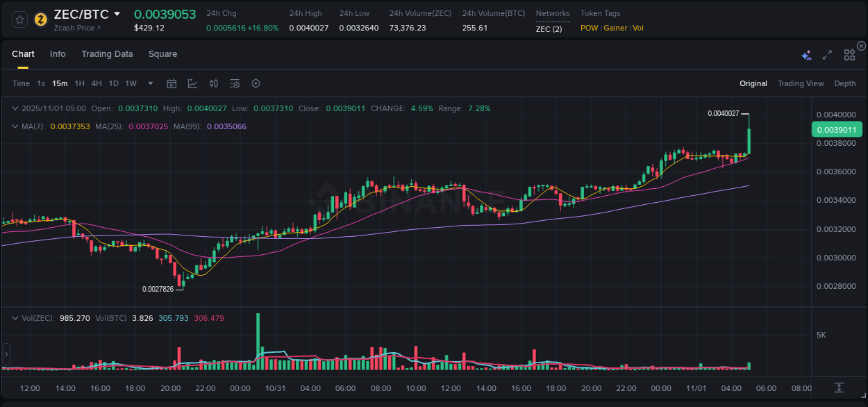Switch chart to Trading View mode
This screenshot has height=407, width=868.
click(x=801, y=83)
